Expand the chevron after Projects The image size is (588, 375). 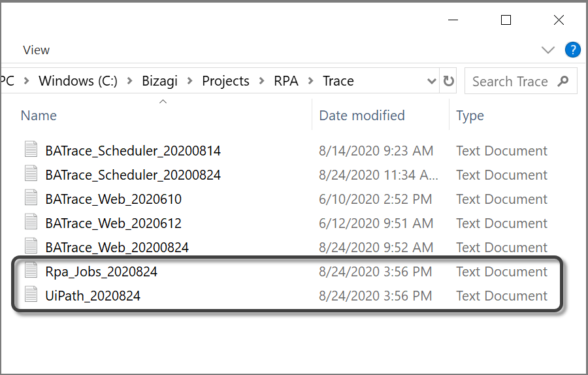[262, 81]
